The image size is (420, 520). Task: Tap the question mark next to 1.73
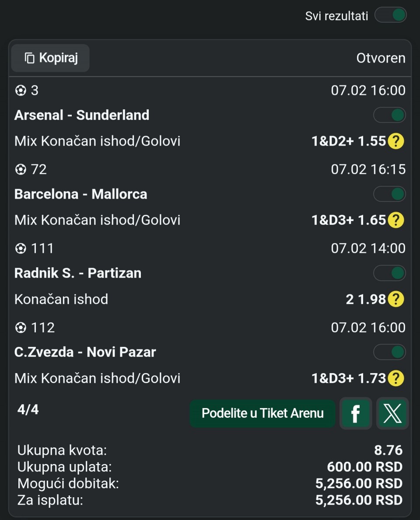pos(396,378)
